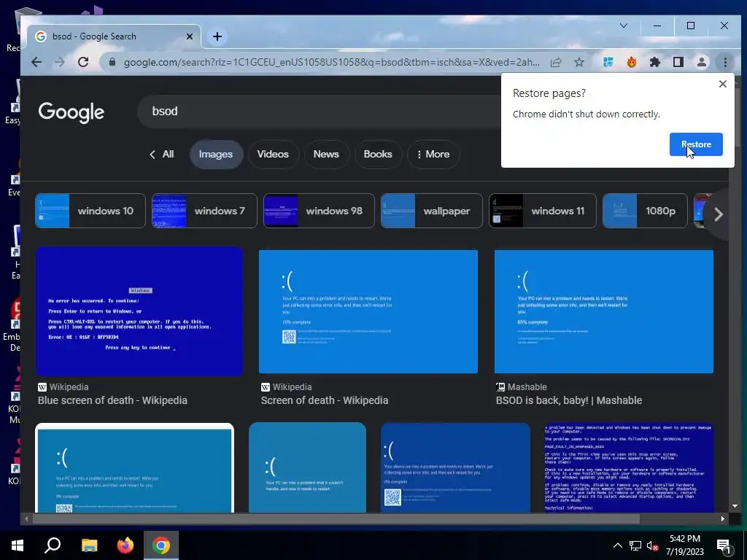Switch to the News tab
Image resolution: width=747 pixels, height=560 pixels.
(326, 155)
